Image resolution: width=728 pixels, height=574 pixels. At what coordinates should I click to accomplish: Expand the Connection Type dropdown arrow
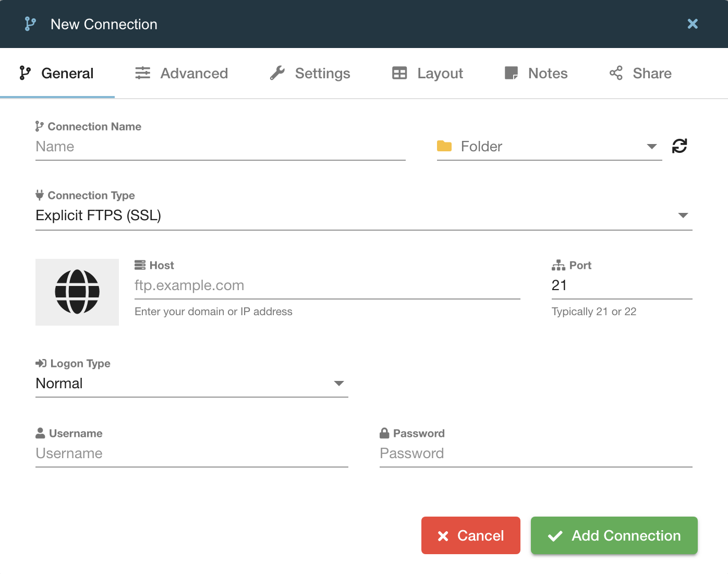tap(683, 216)
